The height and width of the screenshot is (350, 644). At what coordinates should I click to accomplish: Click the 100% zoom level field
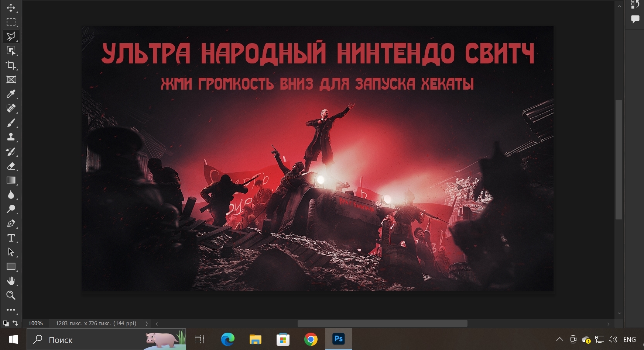(35, 323)
